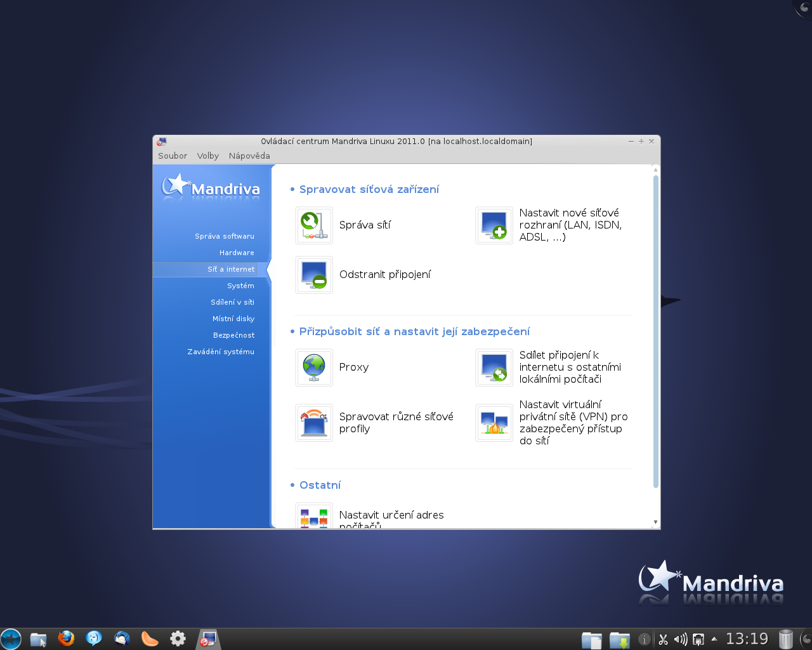Click the control center window title icon
This screenshot has height=650, width=812.
point(162,142)
